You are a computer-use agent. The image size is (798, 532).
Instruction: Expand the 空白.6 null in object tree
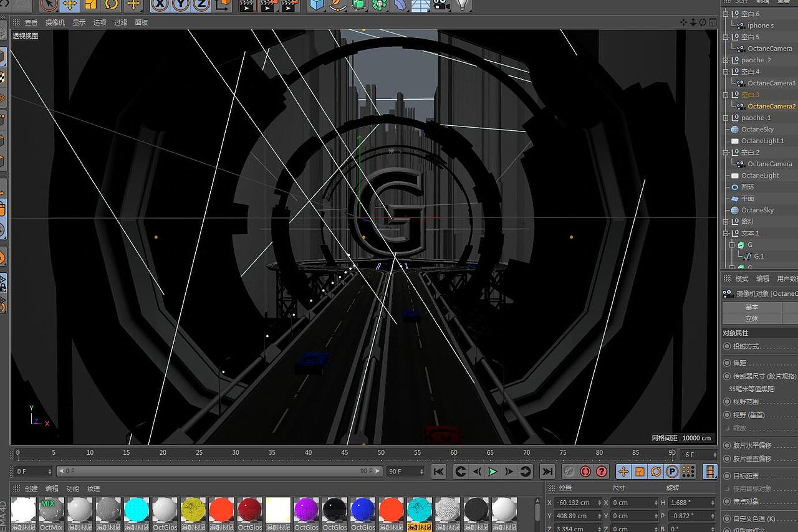726,14
